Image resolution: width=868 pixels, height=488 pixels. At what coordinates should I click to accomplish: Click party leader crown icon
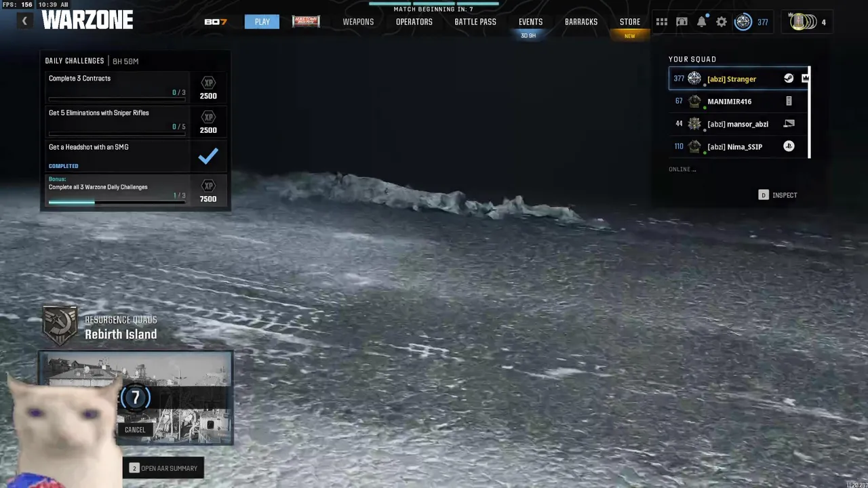tap(805, 78)
